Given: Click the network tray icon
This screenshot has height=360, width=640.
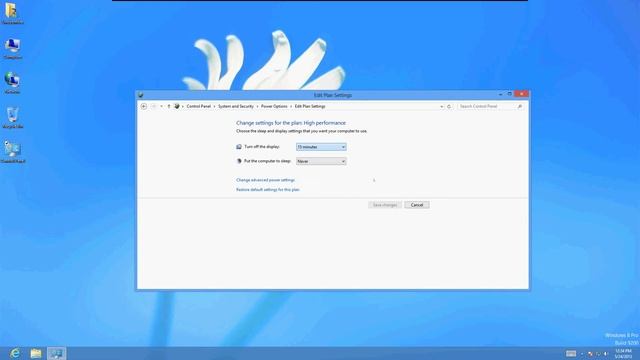Looking at the screenshot, I should tap(598, 354).
